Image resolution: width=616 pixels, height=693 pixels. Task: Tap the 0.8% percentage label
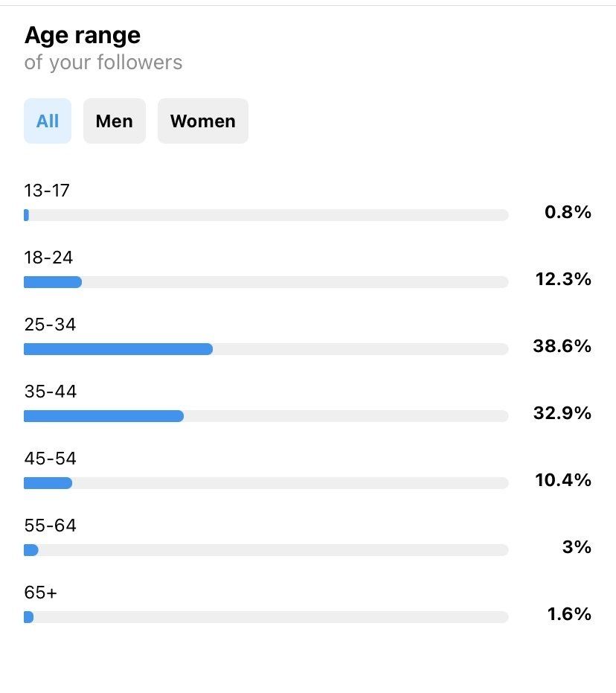tap(568, 212)
